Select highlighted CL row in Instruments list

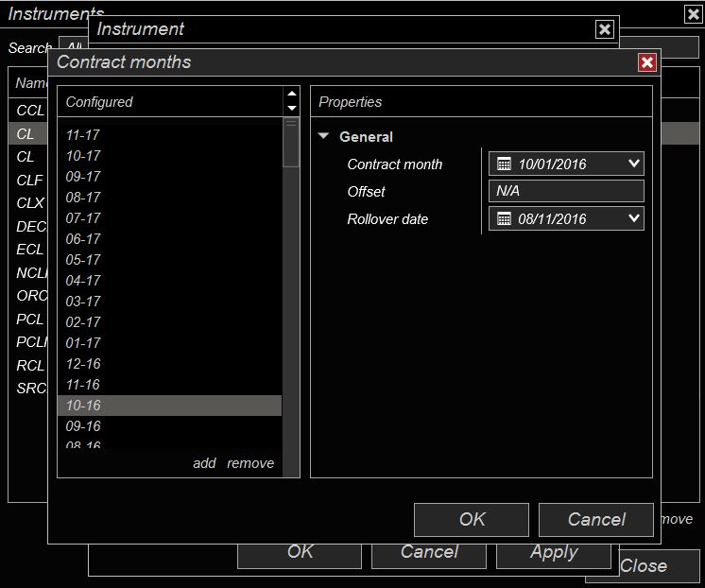pos(27,133)
